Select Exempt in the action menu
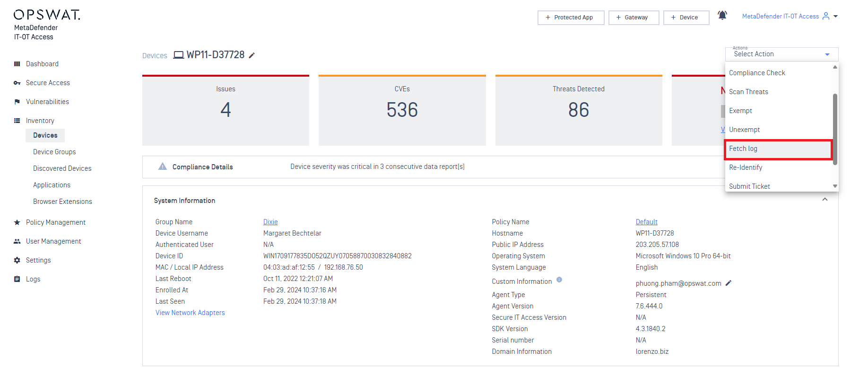 point(779,111)
